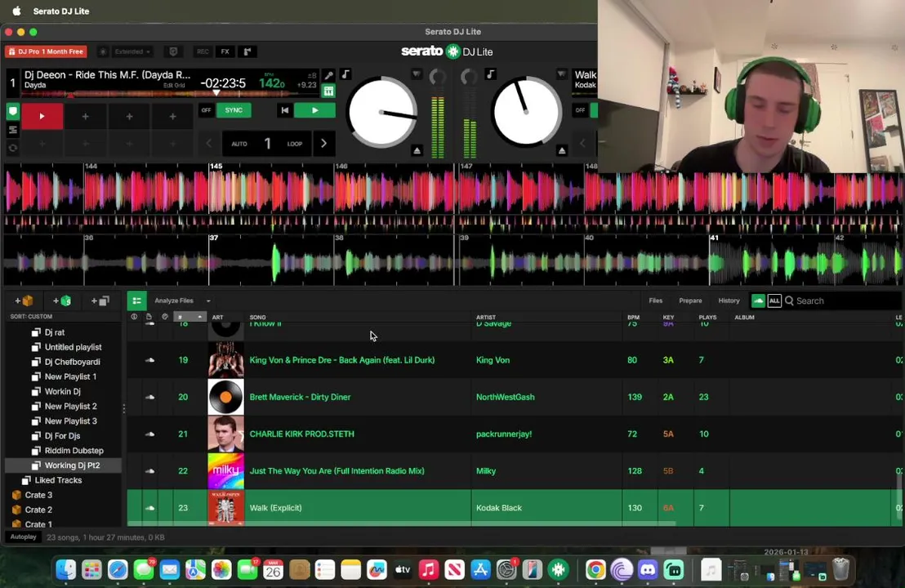905x588 pixels.
Task: Click deck 2 key lock note icon
Action: (x=490, y=74)
